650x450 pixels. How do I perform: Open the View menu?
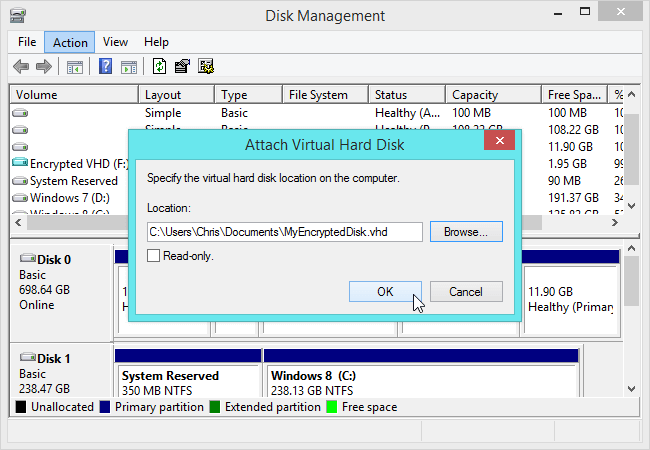(115, 42)
